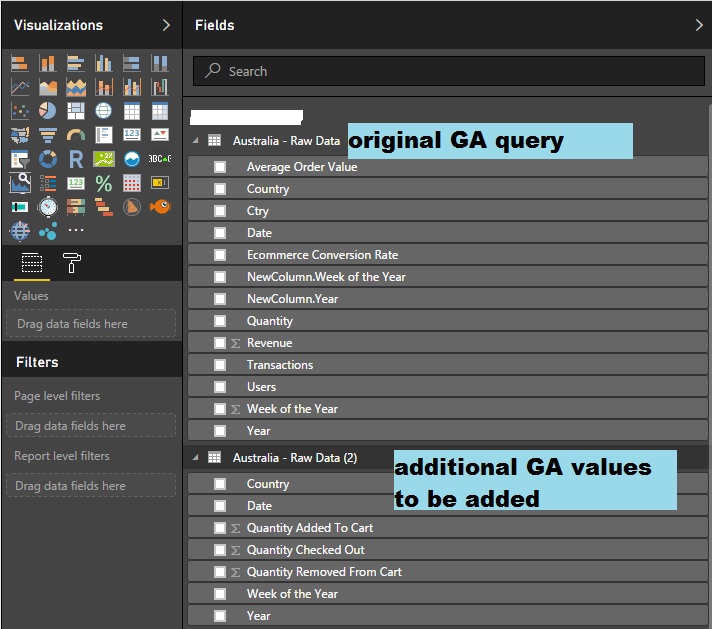
Task: Pick the 100% stacked column chart visual
Action: point(160,63)
